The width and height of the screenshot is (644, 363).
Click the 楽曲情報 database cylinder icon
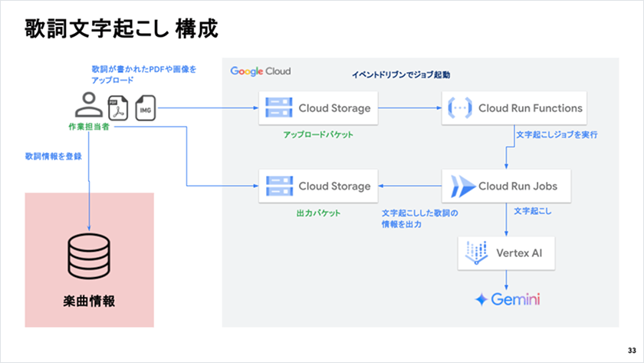tap(89, 256)
